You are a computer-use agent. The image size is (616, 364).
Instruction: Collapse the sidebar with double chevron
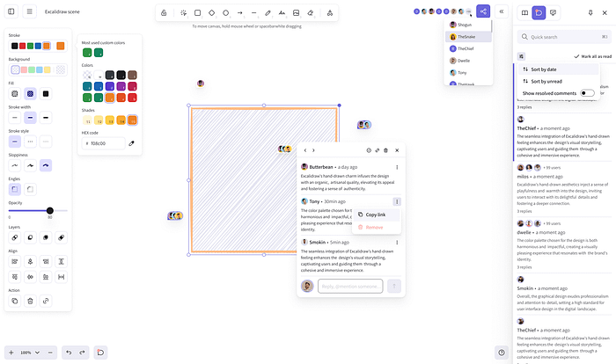point(502,12)
